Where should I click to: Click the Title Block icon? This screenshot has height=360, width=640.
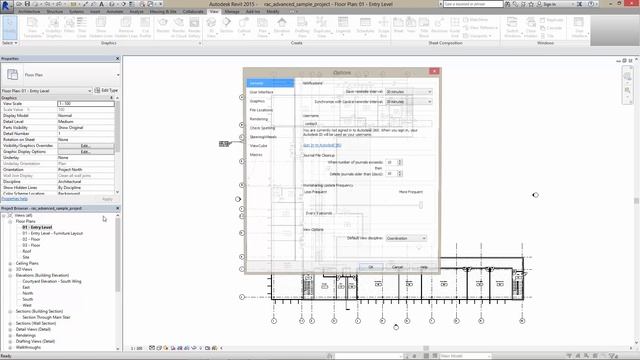pos(424,27)
